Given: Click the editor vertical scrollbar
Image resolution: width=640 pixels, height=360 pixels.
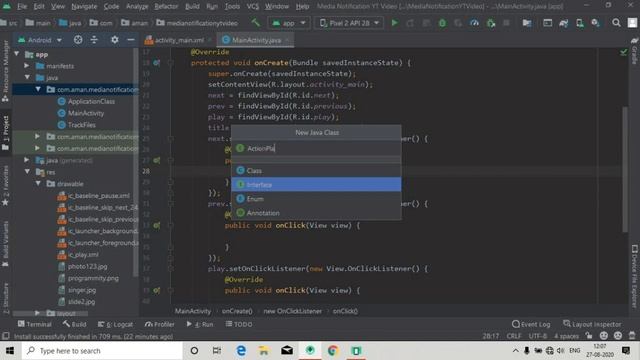Looking at the screenshot, I should [x=625, y=169].
